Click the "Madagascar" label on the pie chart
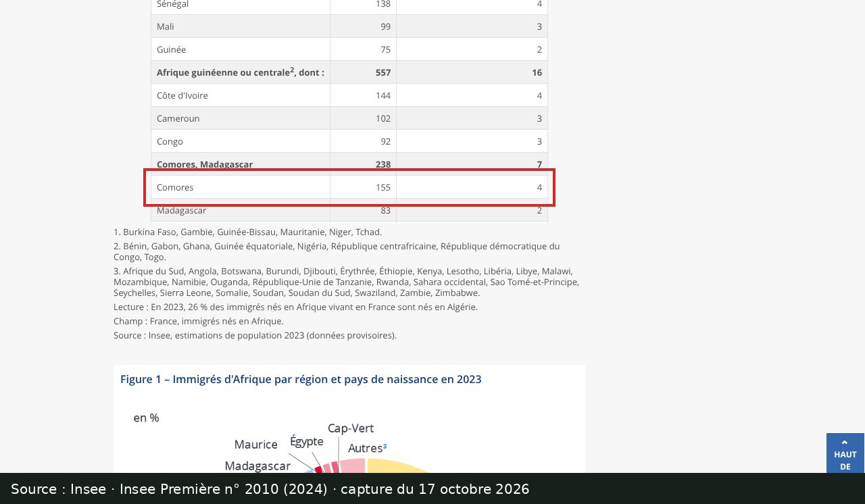Viewport: 865px width, 504px height. click(x=257, y=466)
